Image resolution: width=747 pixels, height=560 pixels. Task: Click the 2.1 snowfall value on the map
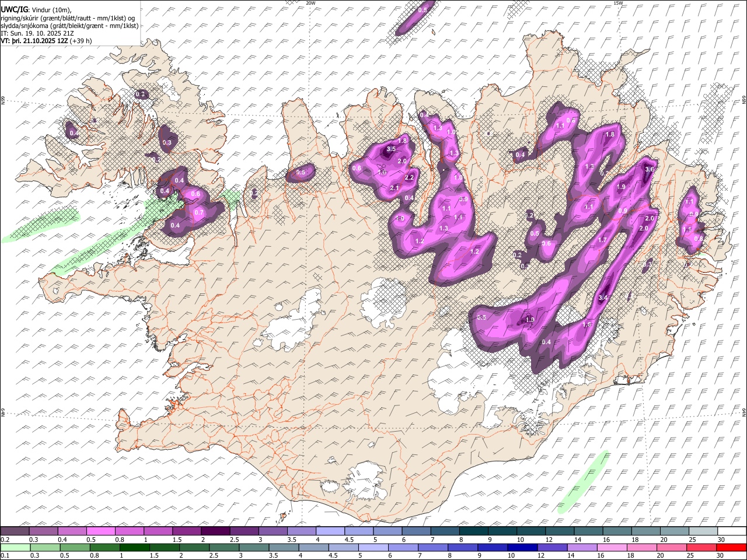pos(395,188)
